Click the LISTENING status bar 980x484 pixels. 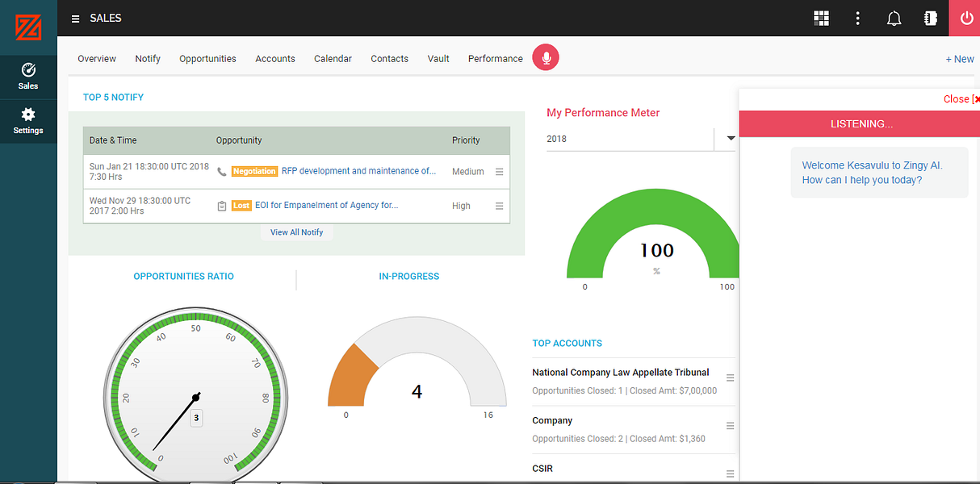coord(860,124)
